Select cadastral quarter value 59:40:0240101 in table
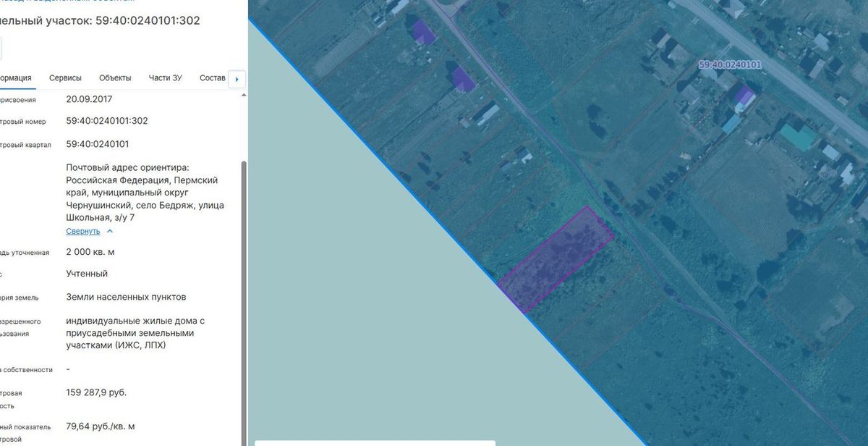This screenshot has width=868, height=446. 98,144
